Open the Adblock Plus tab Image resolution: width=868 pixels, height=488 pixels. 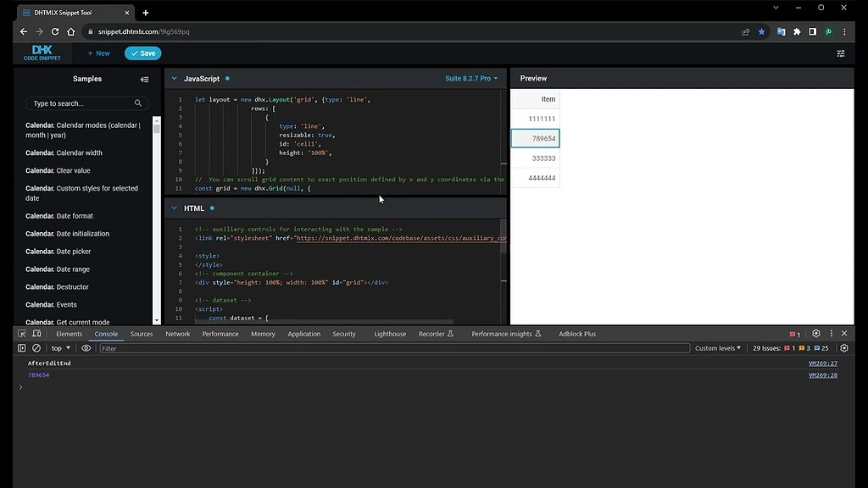(577, 334)
